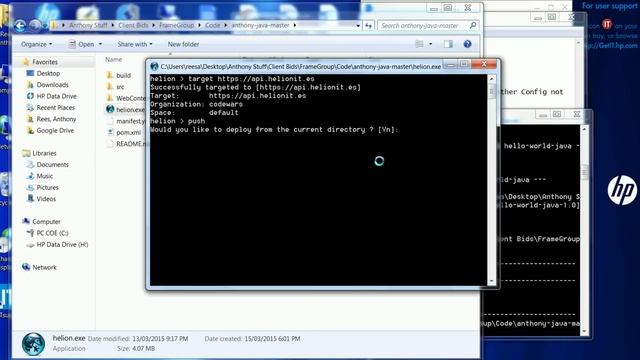Open Downloads in Favorites
Image resolution: width=640 pixels, height=360 pixels.
52,85
